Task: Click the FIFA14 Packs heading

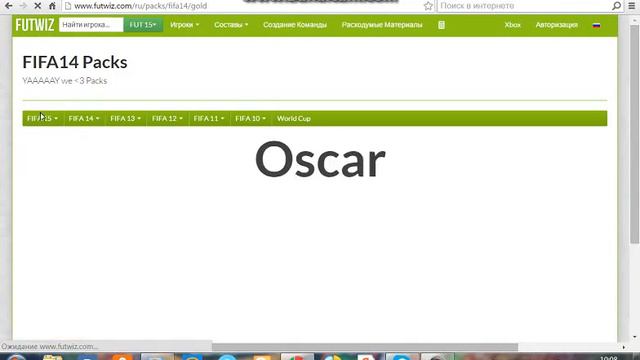Action: [75, 62]
